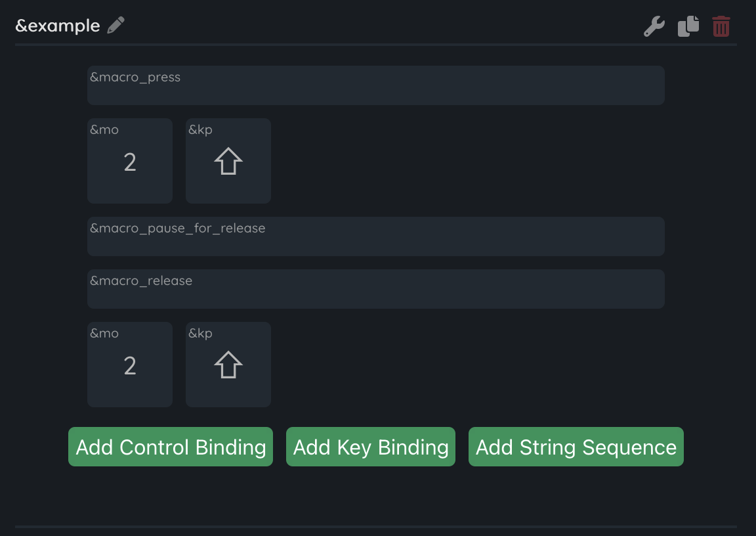Duplicate the &example macro using copy icon
The height and width of the screenshot is (536, 756).
(688, 26)
